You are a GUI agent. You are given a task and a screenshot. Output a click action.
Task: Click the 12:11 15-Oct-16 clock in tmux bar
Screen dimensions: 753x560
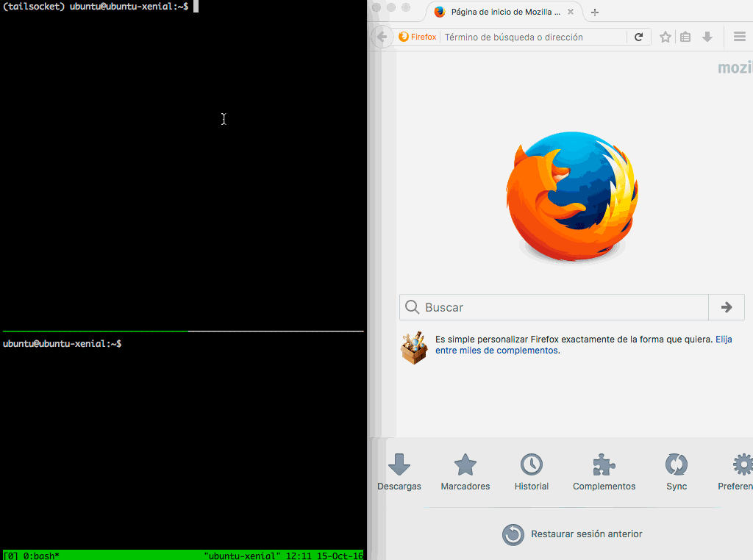click(x=324, y=555)
